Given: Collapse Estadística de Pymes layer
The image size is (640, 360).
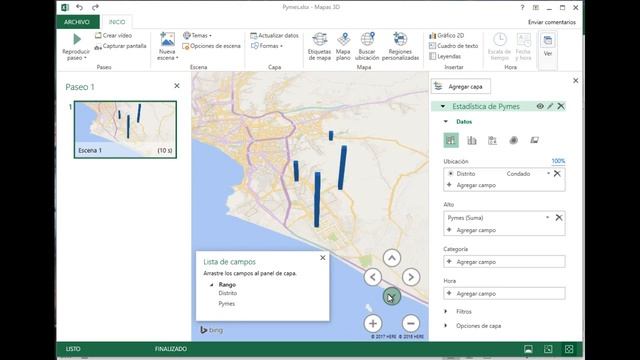Looking at the screenshot, I should tap(443, 107).
